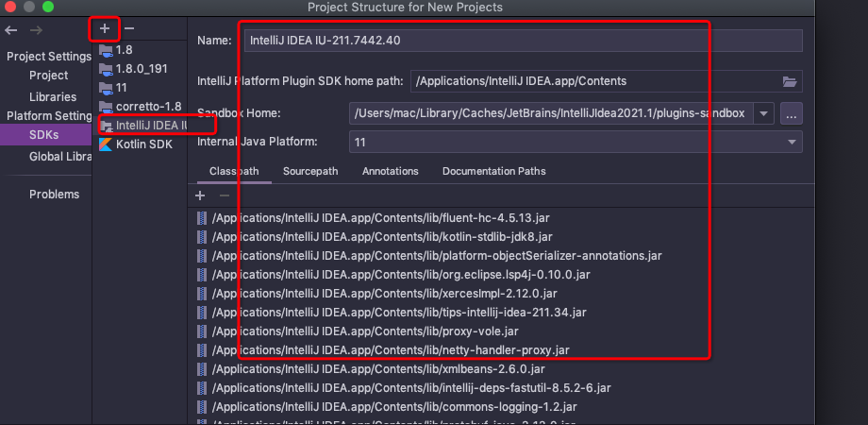Click jar icon beside xercesImpl-2.12.0.jar
The height and width of the screenshot is (425, 868).
(201, 293)
